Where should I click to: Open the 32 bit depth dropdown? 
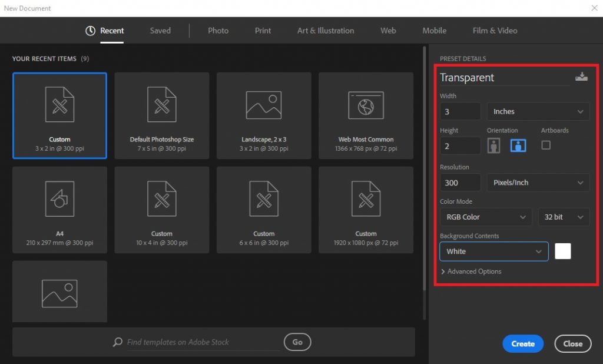563,217
